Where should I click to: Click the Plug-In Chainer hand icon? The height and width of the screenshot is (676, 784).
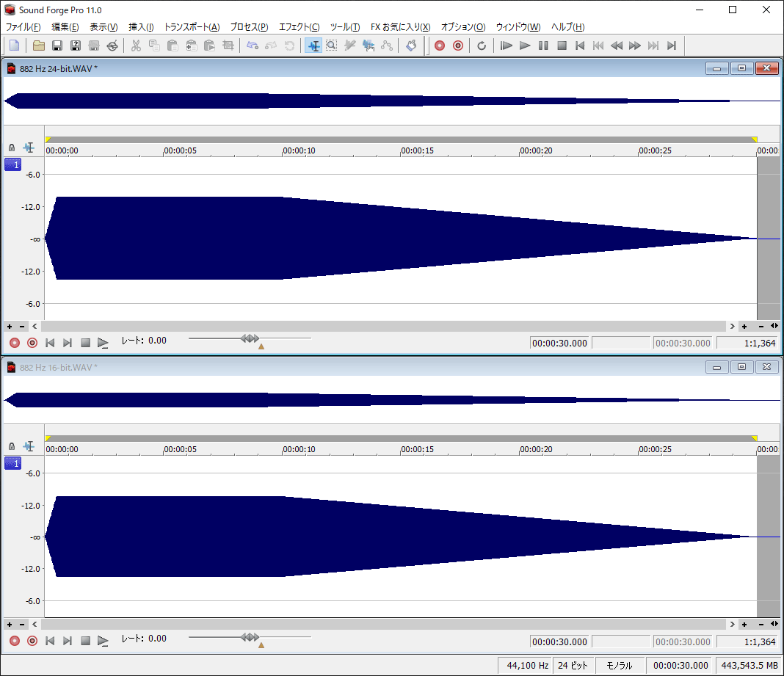coord(411,46)
